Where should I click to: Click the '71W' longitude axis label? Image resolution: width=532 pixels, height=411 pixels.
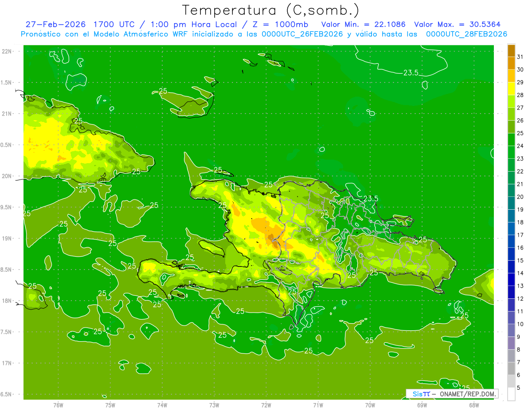[318, 405]
